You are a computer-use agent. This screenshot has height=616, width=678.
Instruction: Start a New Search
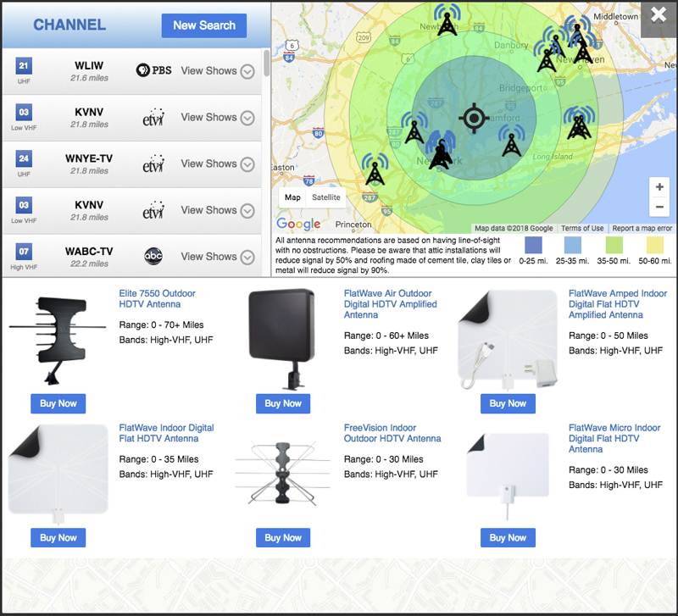203,25
